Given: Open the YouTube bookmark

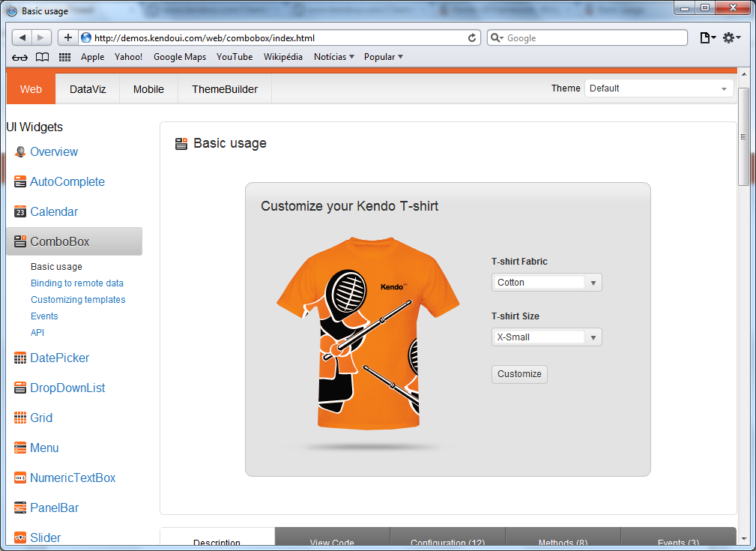Looking at the screenshot, I should point(235,57).
